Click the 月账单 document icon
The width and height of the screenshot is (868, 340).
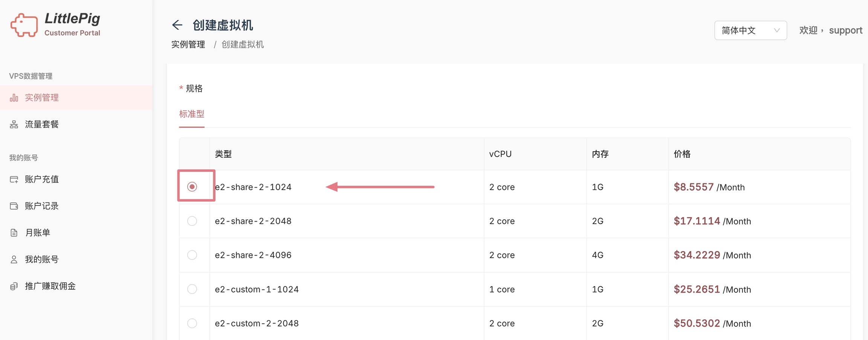click(x=14, y=233)
